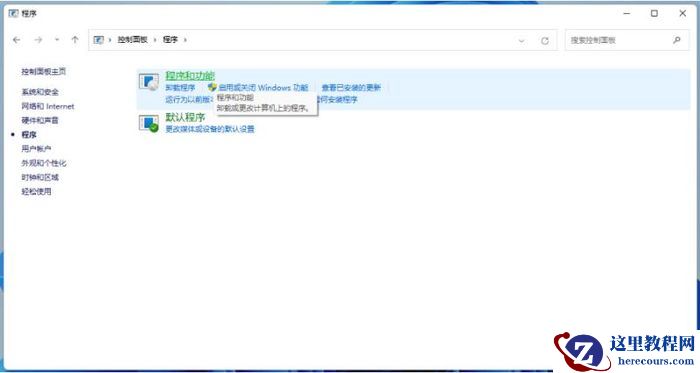The height and width of the screenshot is (373, 700).
Task: Click the search magnifier icon
Action: 677,40
